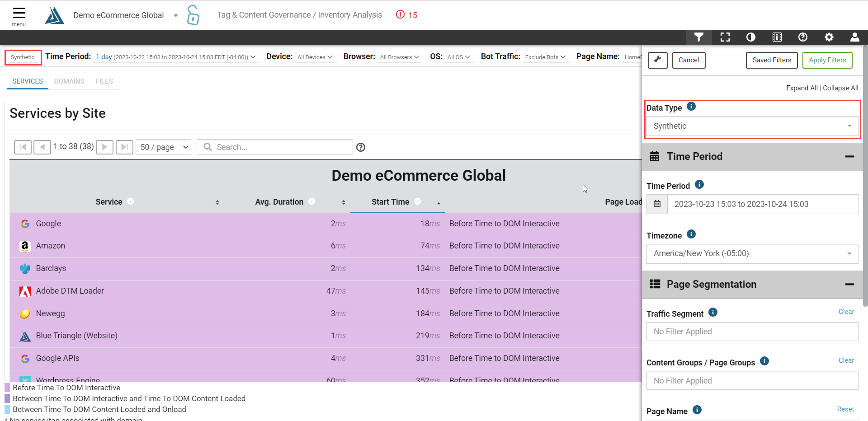Click the Before Time To DOM Interactive legend swatch
The width and height of the screenshot is (868, 421).
(7, 388)
